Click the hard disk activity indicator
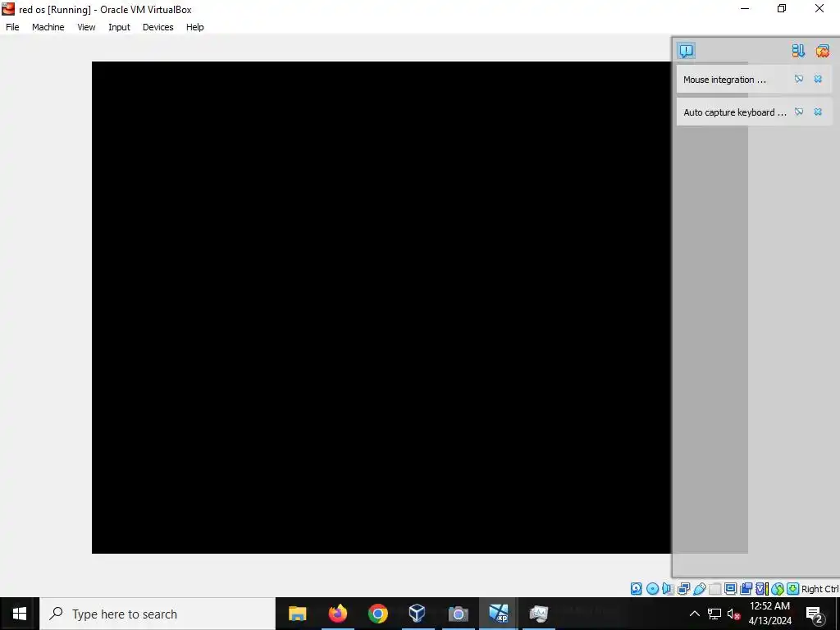The image size is (840, 630). [636, 589]
